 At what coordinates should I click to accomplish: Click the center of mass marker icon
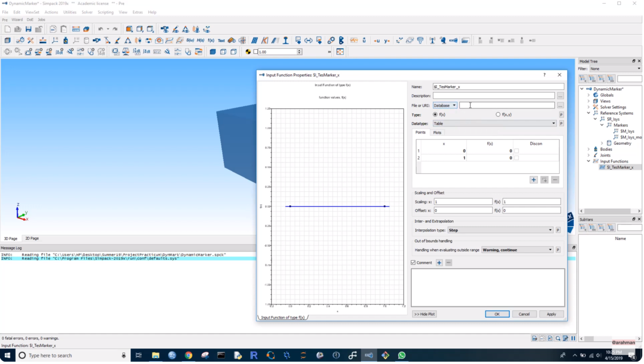click(x=248, y=52)
